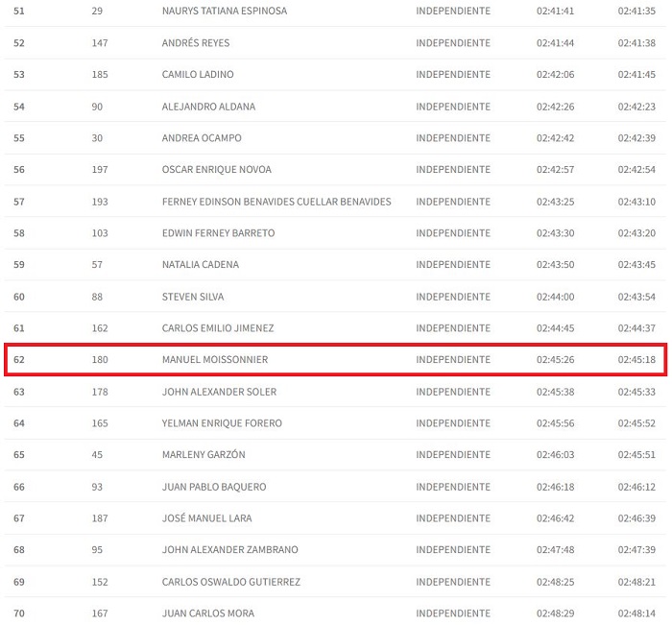Click the name Alejandro Aldana
672x625 pixels.
(208, 107)
